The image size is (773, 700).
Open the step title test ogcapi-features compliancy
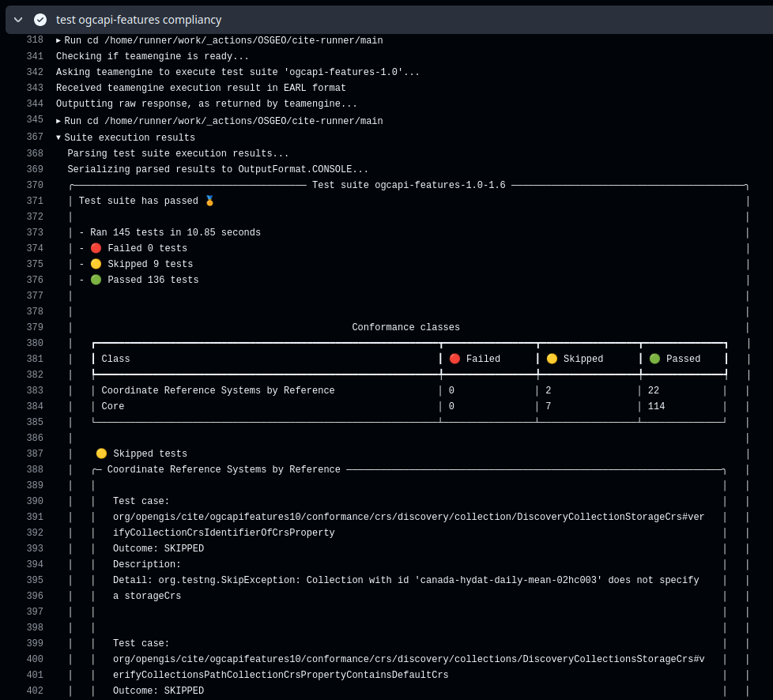pyautogui.click(x=138, y=20)
